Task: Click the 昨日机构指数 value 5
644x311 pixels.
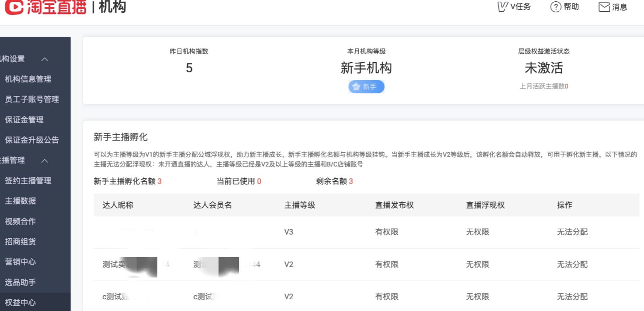Action: [x=190, y=68]
